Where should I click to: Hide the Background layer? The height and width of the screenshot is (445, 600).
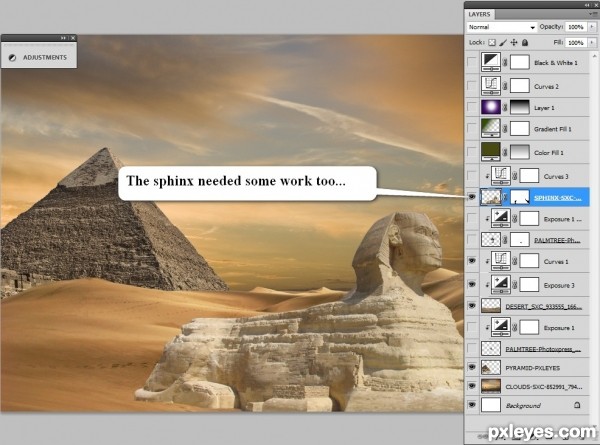tap(472, 405)
